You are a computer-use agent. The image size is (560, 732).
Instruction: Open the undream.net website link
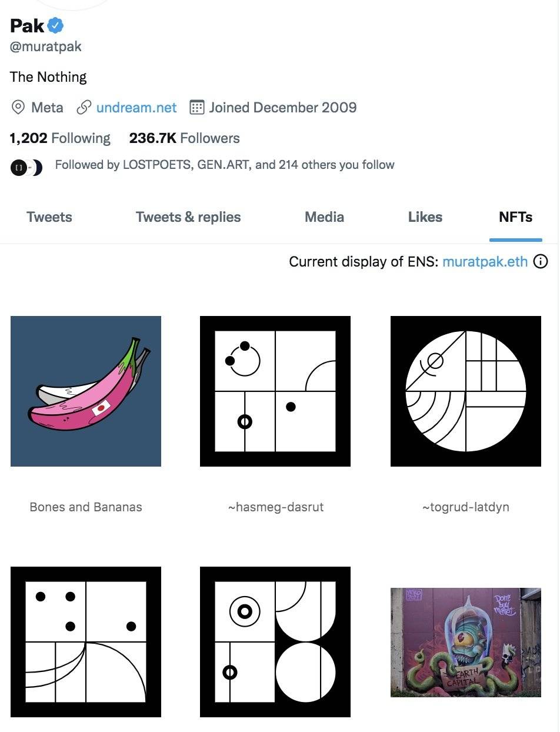pyautogui.click(x=136, y=108)
